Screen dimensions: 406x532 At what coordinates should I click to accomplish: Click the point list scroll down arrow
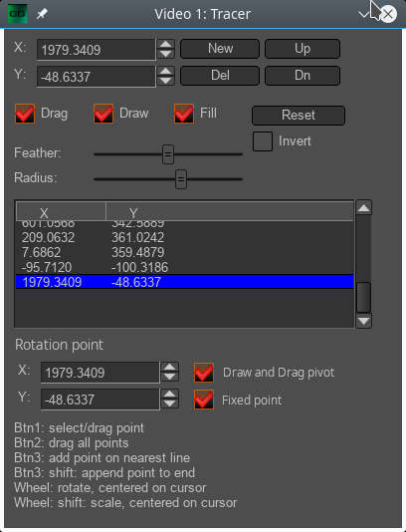[x=363, y=321]
